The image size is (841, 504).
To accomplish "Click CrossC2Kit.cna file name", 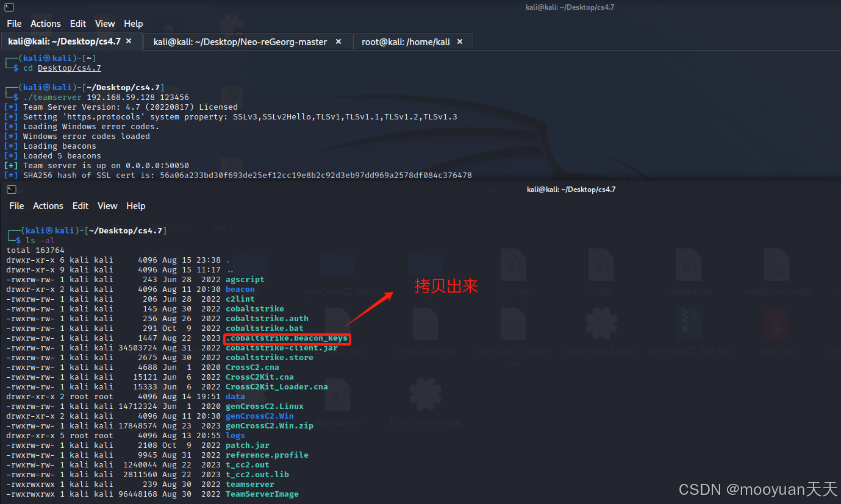I will click(x=260, y=377).
